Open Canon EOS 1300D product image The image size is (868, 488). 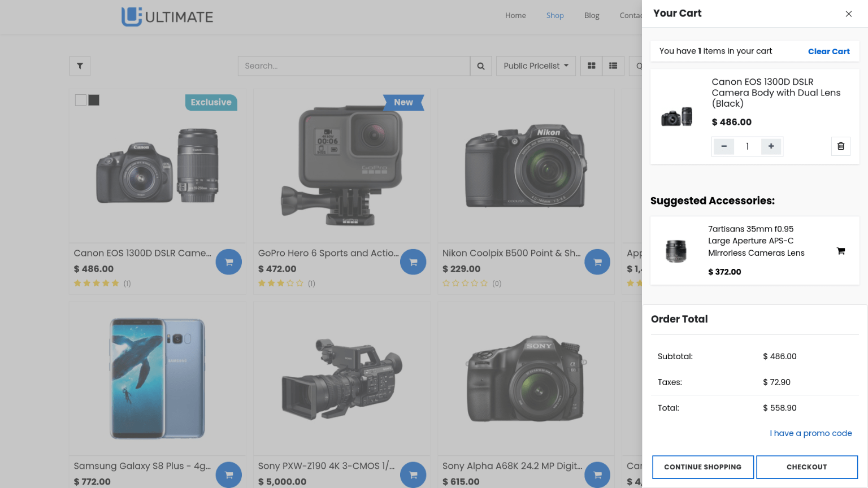tap(158, 166)
